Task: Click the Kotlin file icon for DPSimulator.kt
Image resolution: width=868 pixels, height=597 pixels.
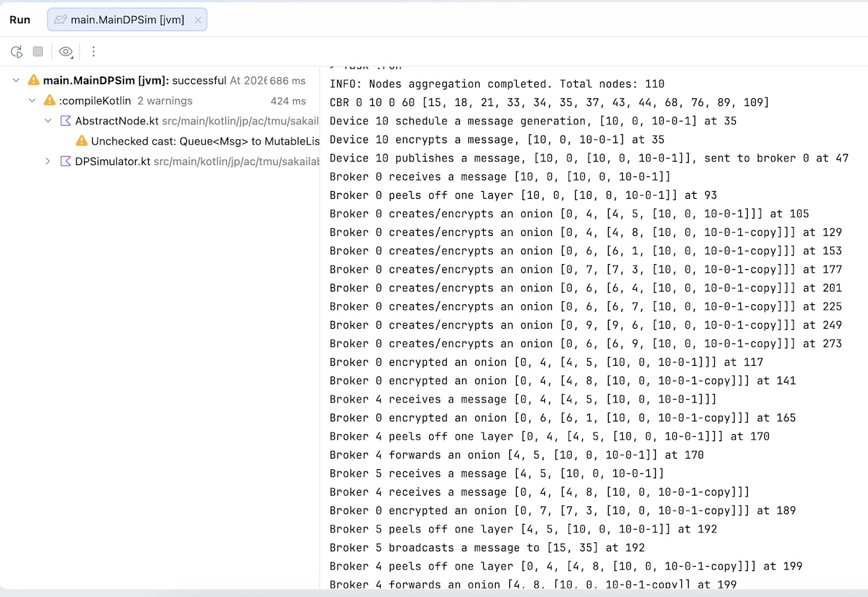Action: [x=65, y=162]
